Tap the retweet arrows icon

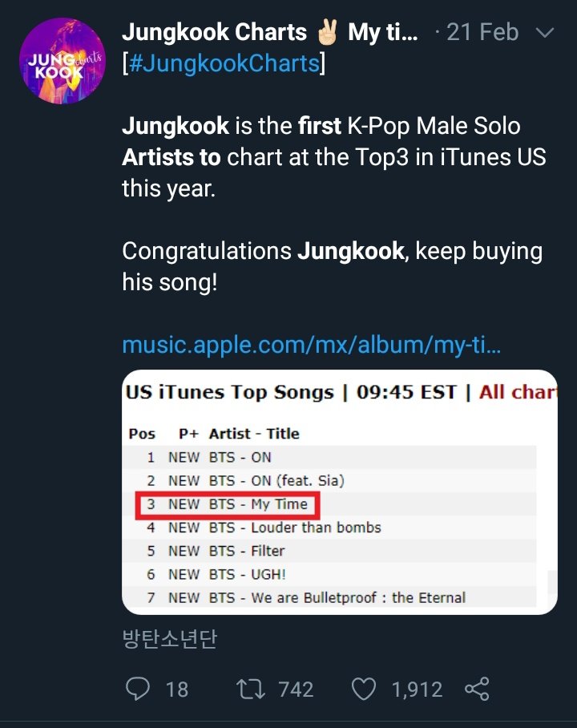pos(251,689)
